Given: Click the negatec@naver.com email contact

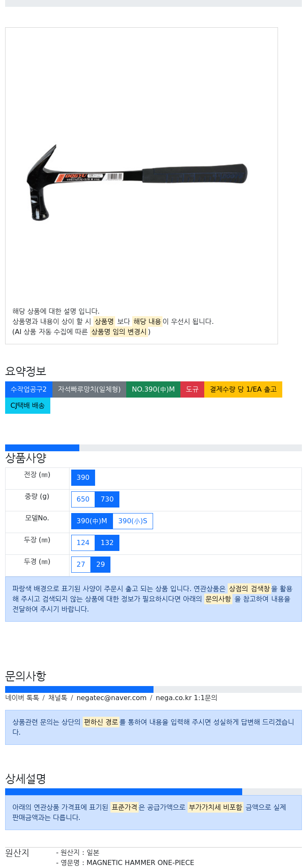Looking at the screenshot, I should (x=111, y=698).
